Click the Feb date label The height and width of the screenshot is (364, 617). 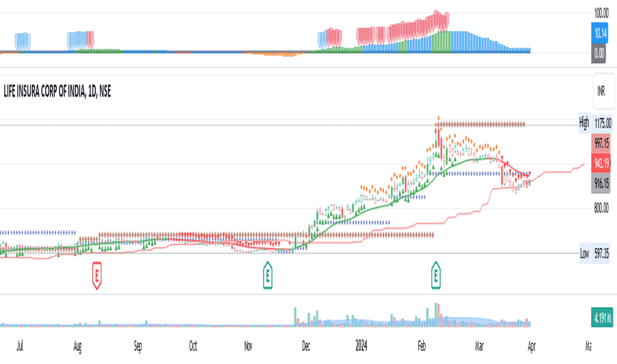(x=422, y=346)
